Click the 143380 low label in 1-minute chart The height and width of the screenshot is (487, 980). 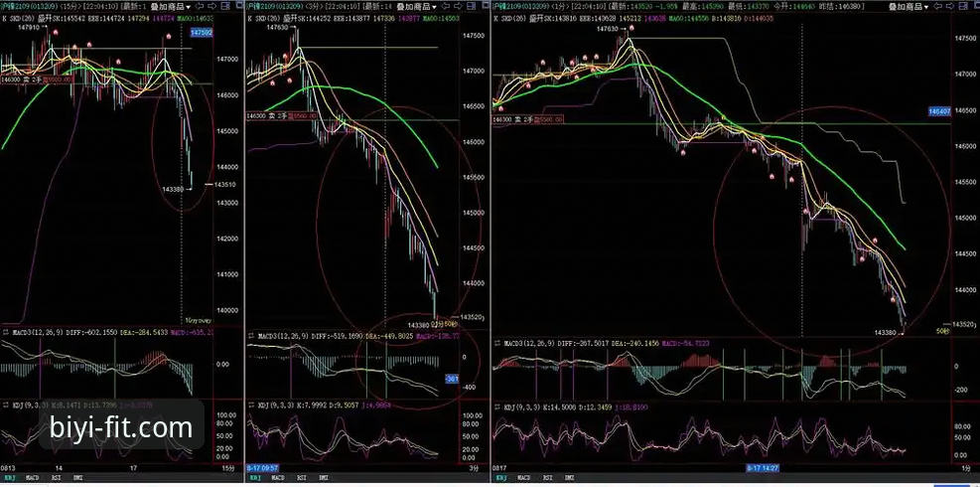click(x=887, y=332)
